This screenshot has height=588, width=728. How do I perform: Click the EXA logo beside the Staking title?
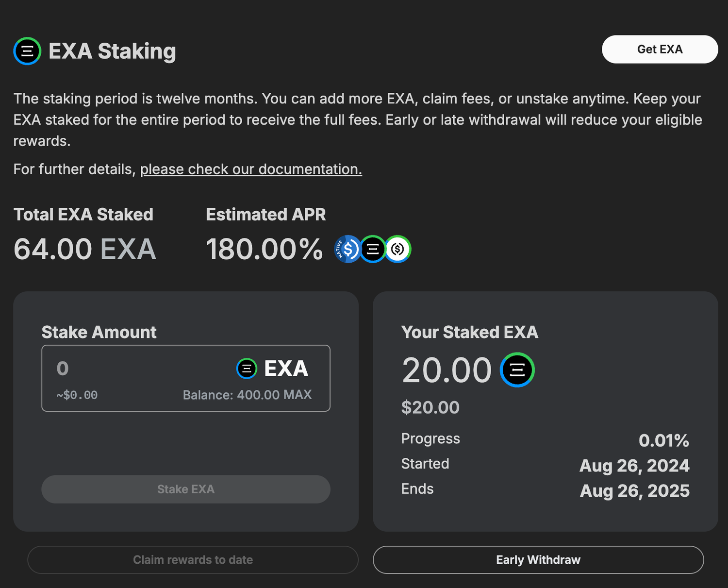point(27,51)
